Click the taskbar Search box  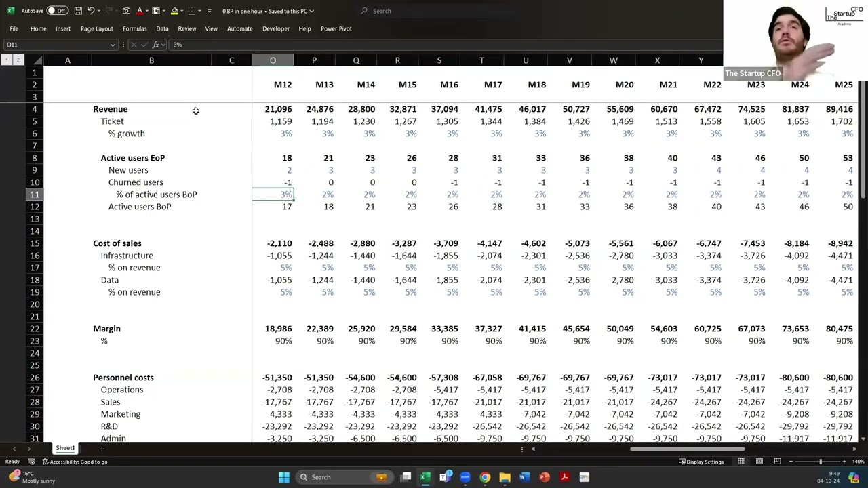[344, 477]
